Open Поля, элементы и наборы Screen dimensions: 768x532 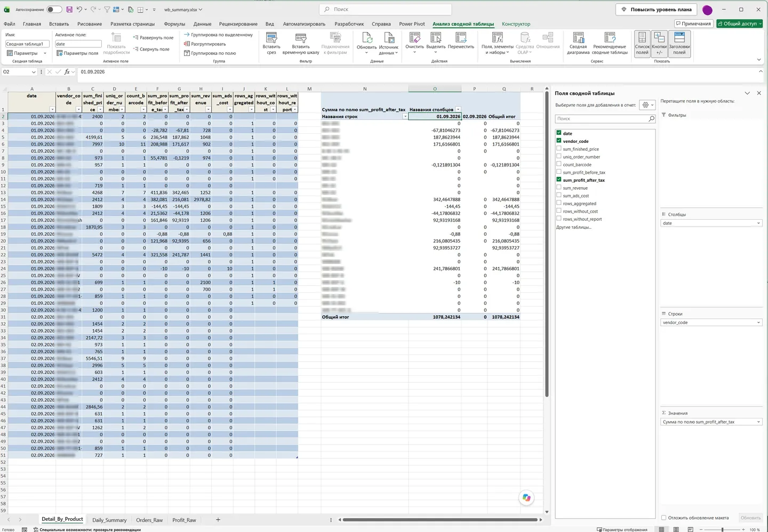click(x=497, y=43)
